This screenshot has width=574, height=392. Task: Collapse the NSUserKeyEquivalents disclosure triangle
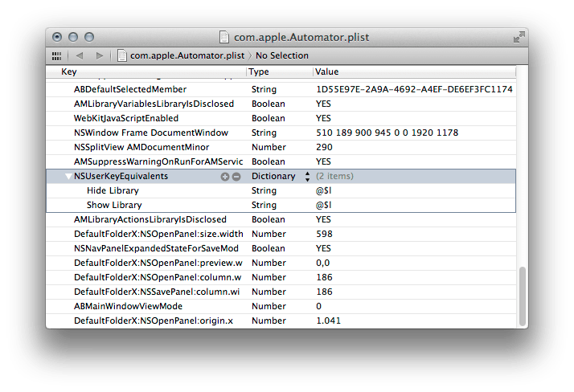(x=68, y=176)
